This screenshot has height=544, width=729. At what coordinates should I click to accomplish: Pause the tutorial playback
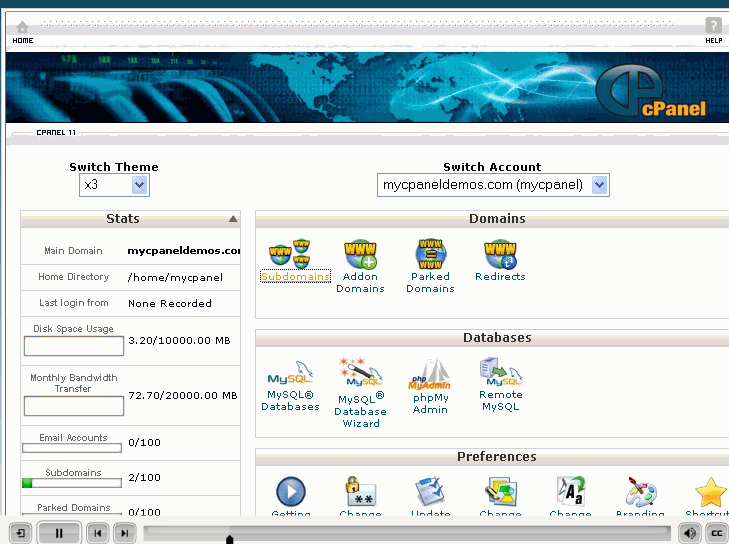[x=59, y=533]
